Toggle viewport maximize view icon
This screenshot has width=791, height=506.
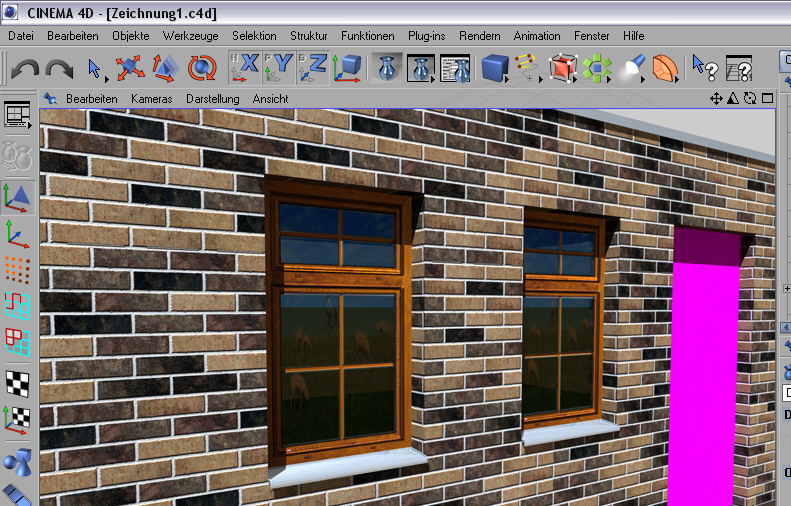767,98
